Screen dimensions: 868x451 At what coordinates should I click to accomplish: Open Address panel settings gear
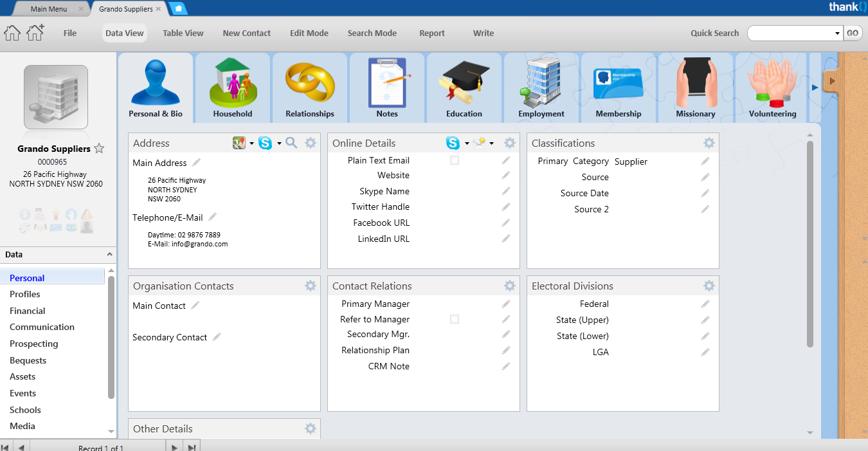point(311,143)
